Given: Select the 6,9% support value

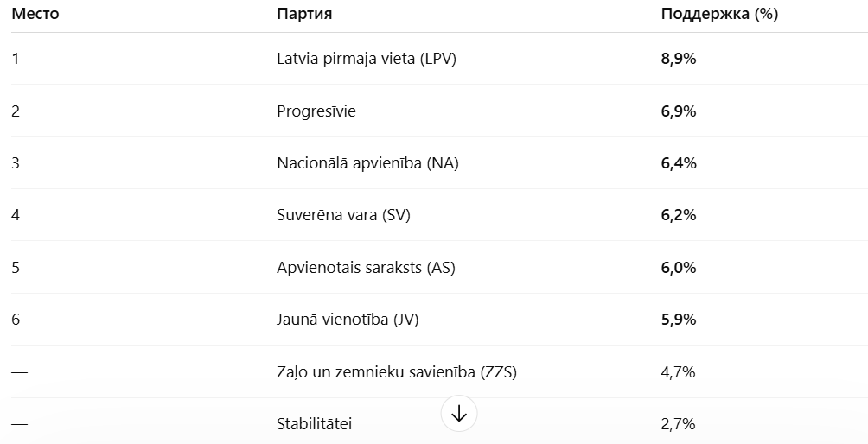Looking at the screenshot, I should pyautogui.click(x=679, y=111).
